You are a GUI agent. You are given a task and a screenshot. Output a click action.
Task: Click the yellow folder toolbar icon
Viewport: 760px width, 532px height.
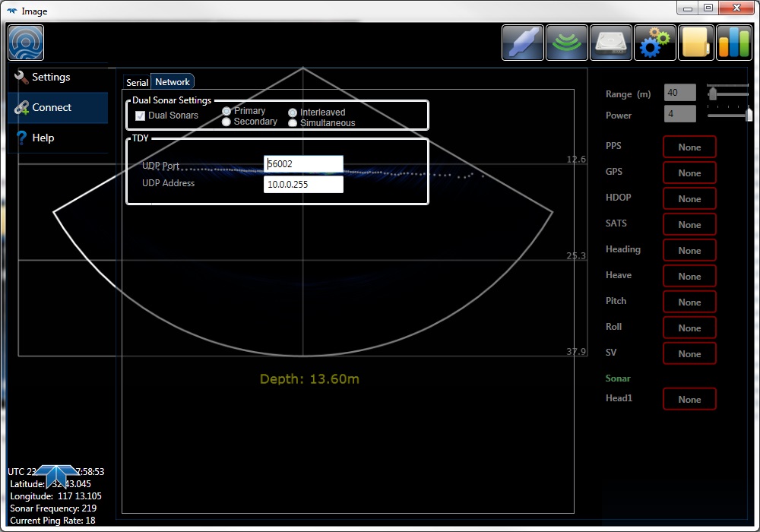(696, 43)
